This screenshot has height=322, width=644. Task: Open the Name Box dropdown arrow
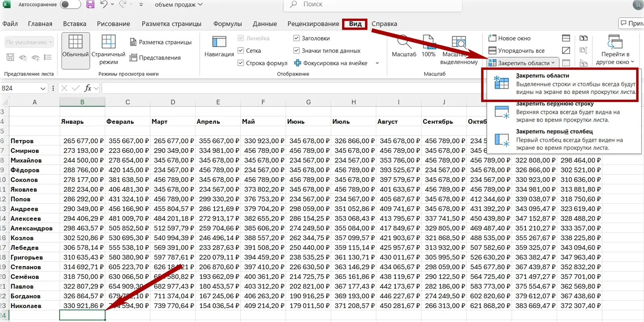click(43, 89)
